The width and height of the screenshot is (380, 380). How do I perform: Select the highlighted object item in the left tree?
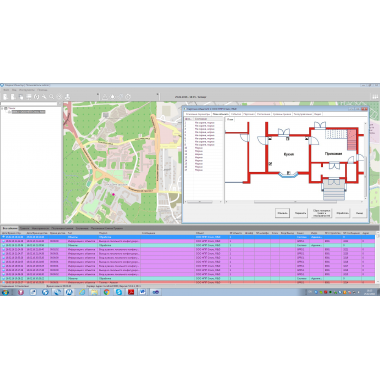(28, 112)
